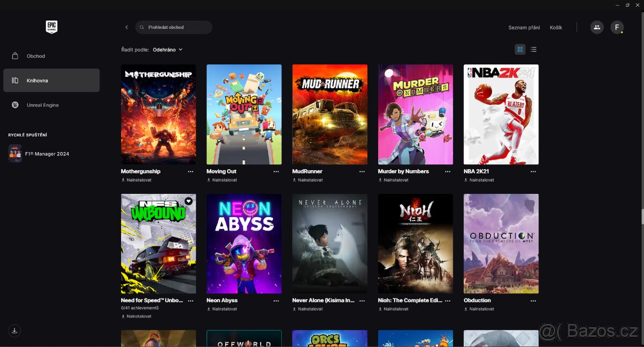The image size is (644, 347).
Task: Click the Prohledat obchod search field
Action: point(173,27)
